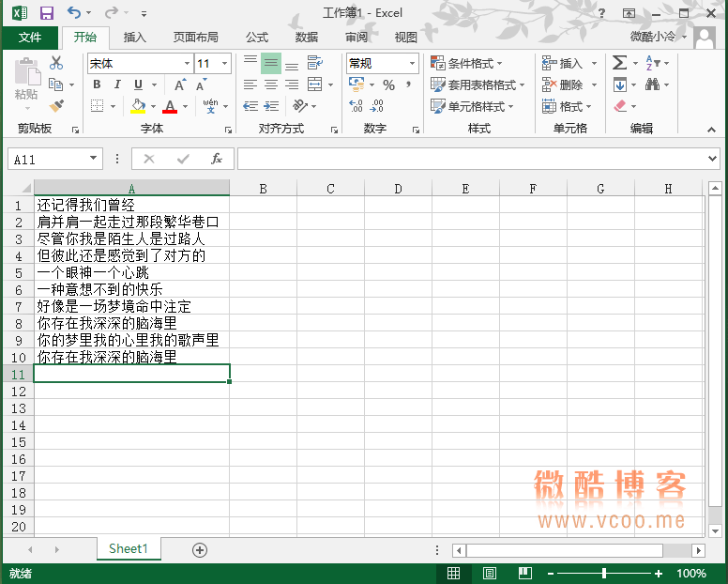
Task: Add a new sheet with plus icon
Action: (199, 549)
